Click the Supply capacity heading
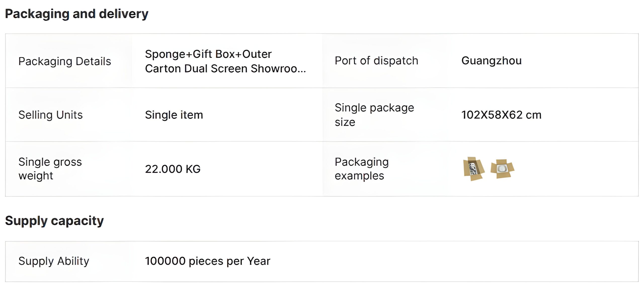 54,221
